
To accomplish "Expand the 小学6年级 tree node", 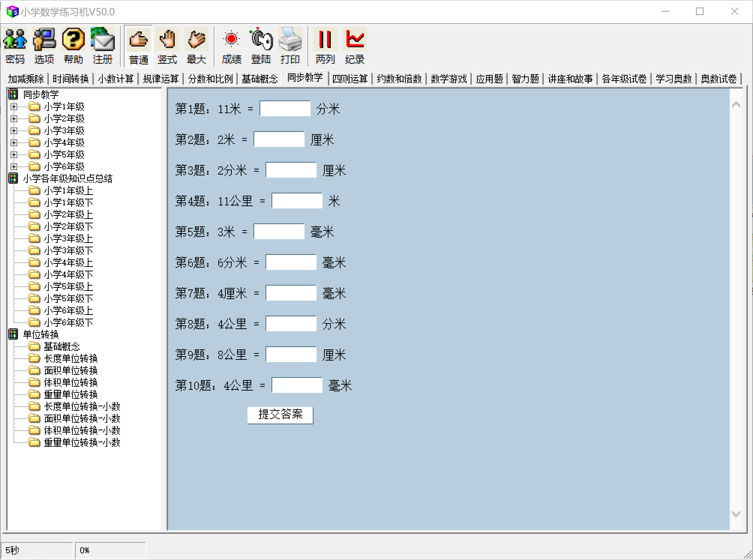I will click(14, 167).
